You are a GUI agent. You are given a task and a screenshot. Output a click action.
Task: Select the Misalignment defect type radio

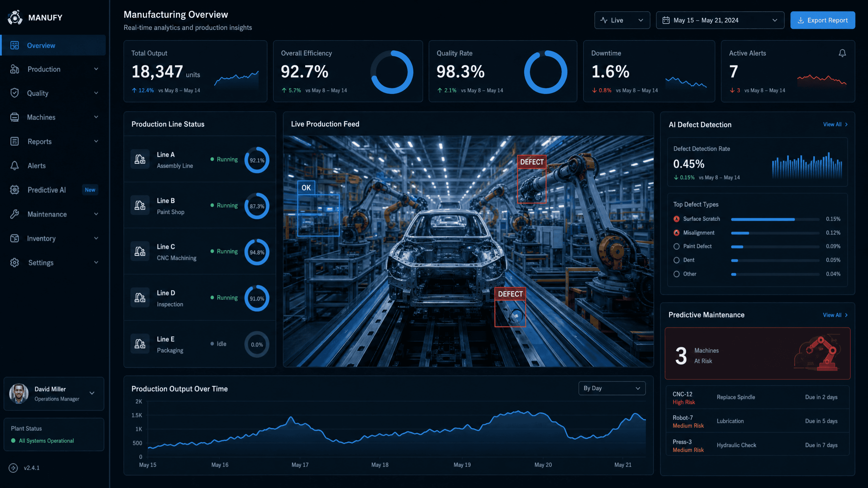click(x=676, y=233)
